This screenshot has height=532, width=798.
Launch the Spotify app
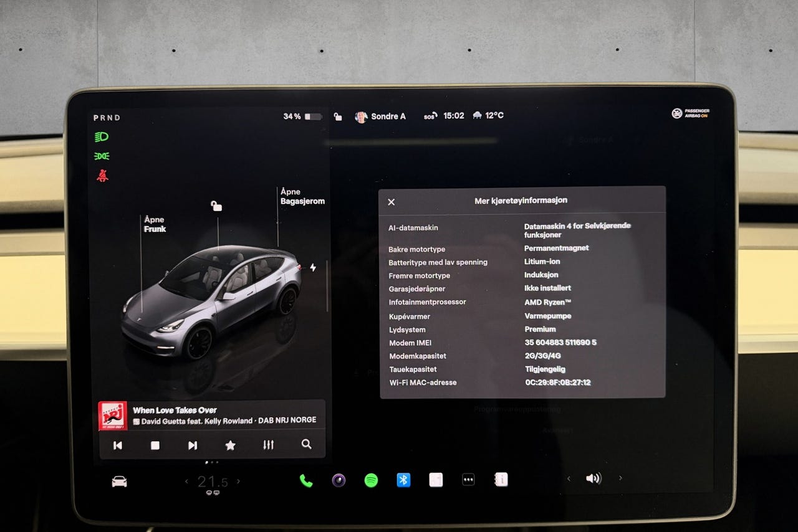coord(371,480)
